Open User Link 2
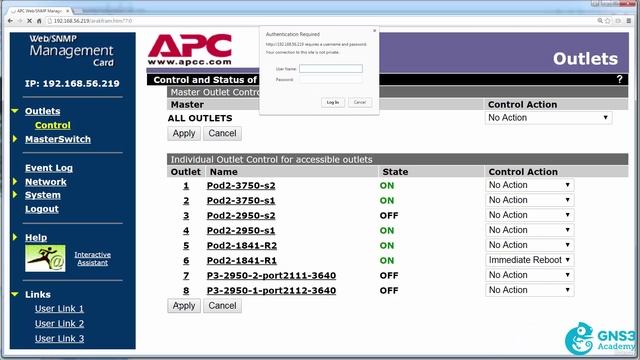The width and height of the screenshot is (640, 360). coord(60,324)
